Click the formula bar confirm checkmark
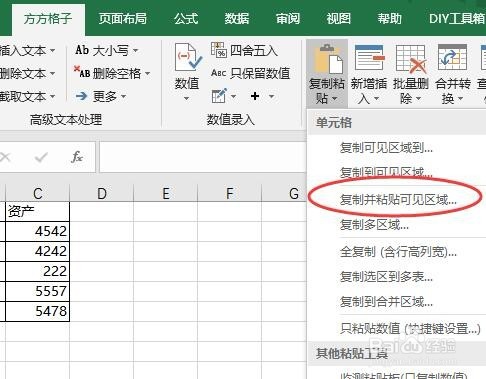486x379 pixels. (x=41, y=157)
